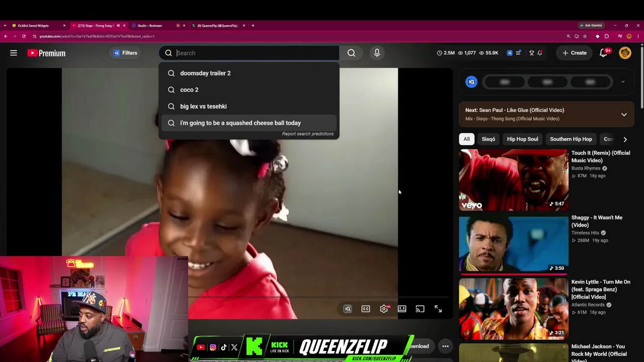Open the browser zoom magnifier icon
Viewport: 644px width, 362px height.
[569, 36]
